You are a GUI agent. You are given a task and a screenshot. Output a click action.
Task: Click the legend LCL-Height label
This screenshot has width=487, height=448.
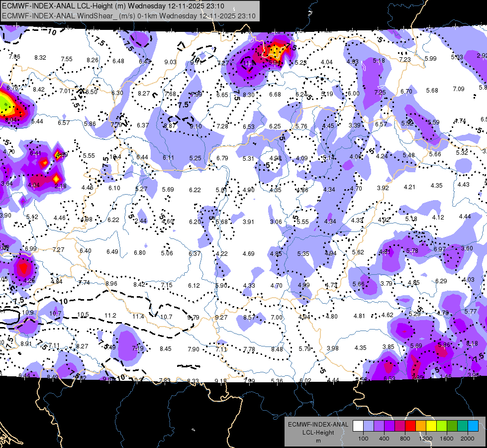point(318,433)
